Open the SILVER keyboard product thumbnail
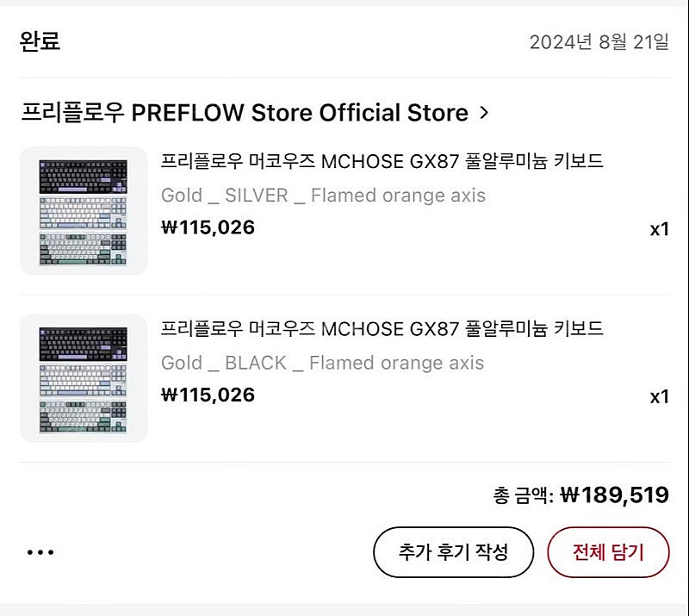 [84, 210]
